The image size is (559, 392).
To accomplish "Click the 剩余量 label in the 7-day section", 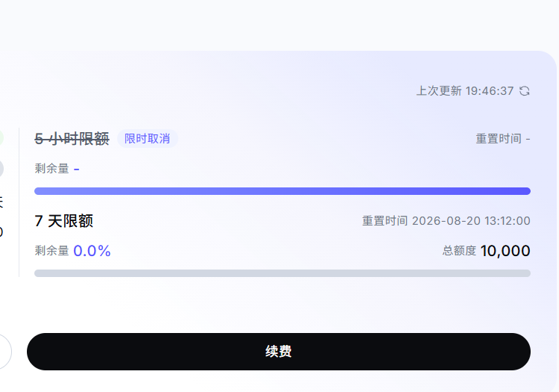I will 51,251.
